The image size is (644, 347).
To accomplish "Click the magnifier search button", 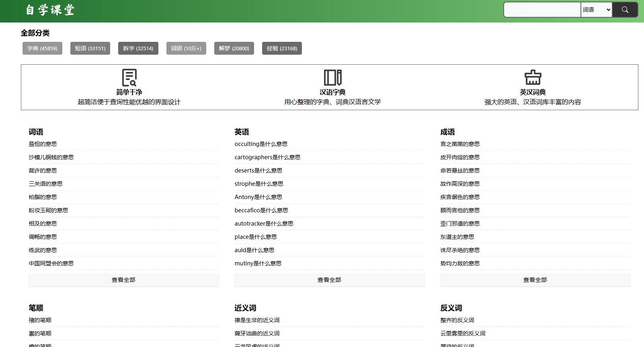I will [625, 10].
